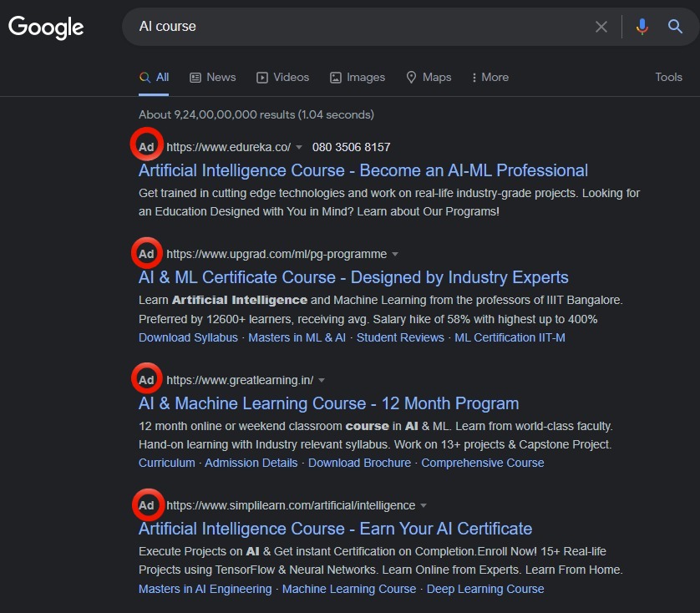Click the Ad badge beside upgrad URL
Viewport: 700px width, 613px height.
click(x=146, y=254)
